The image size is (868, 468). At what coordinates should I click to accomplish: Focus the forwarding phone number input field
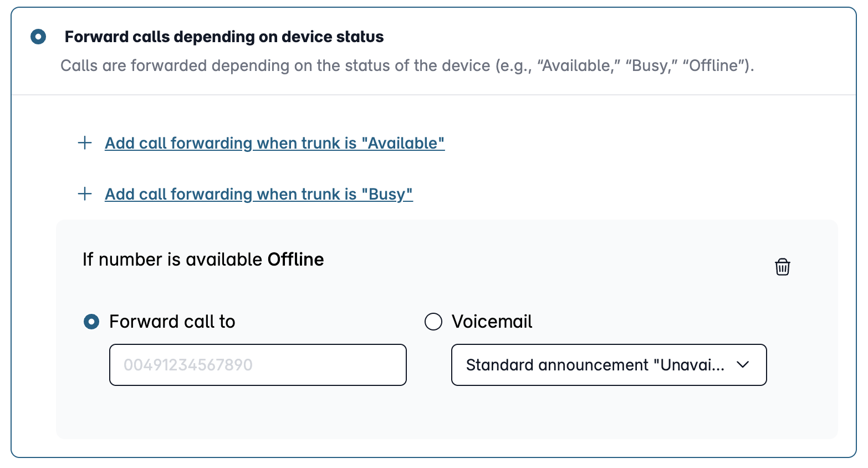[x=258, y=365]
